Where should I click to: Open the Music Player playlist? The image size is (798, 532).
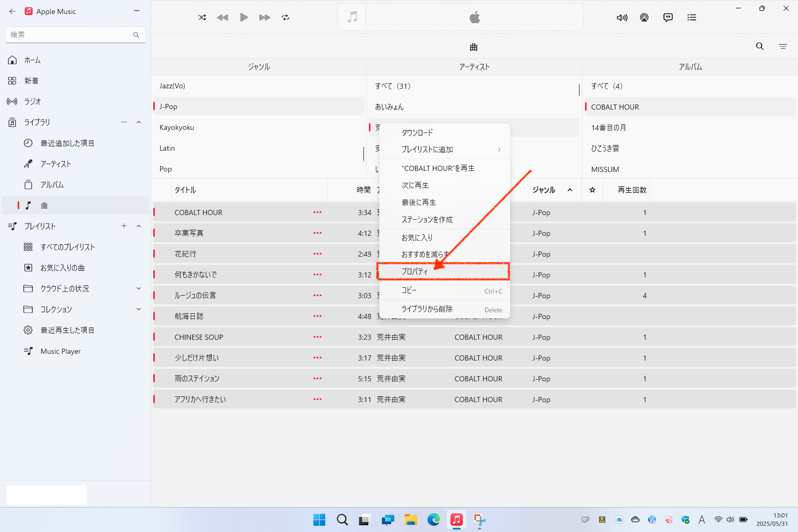[x=60, y=351]
